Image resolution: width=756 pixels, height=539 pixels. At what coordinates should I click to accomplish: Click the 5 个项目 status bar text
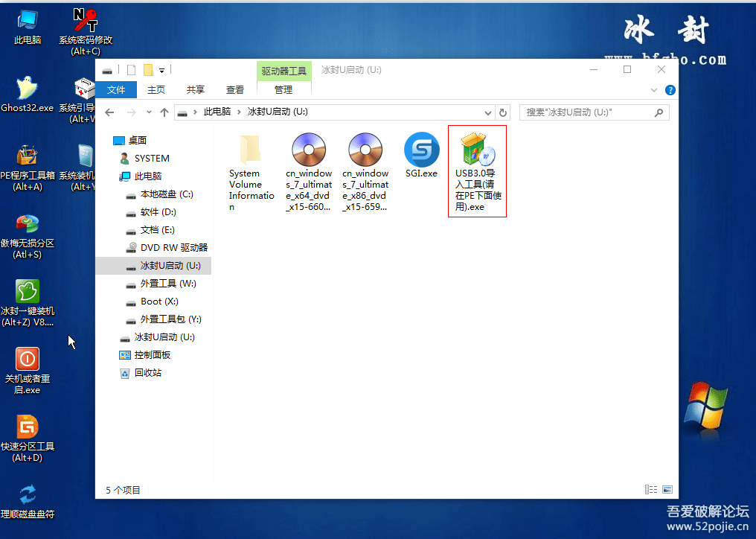[x=123, y=491]
